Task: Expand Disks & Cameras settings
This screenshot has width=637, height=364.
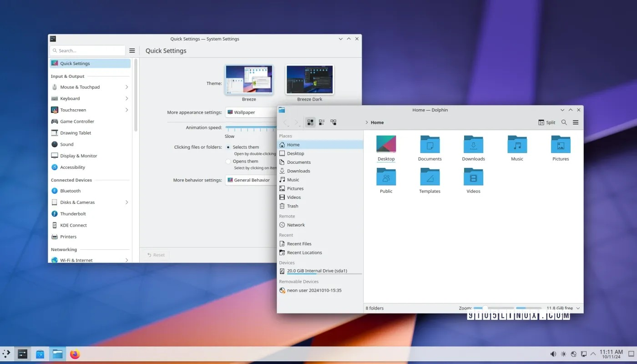Action: pyautogui.click(x=76, y=202)
